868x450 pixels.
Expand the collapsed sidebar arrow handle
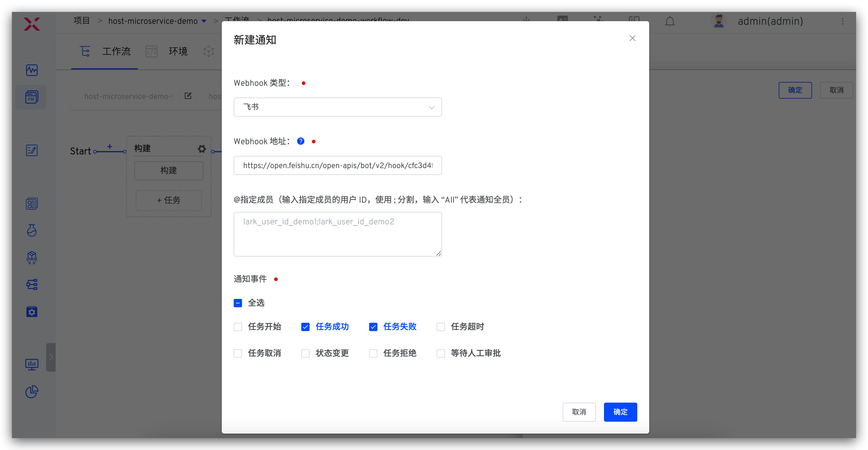51,357
